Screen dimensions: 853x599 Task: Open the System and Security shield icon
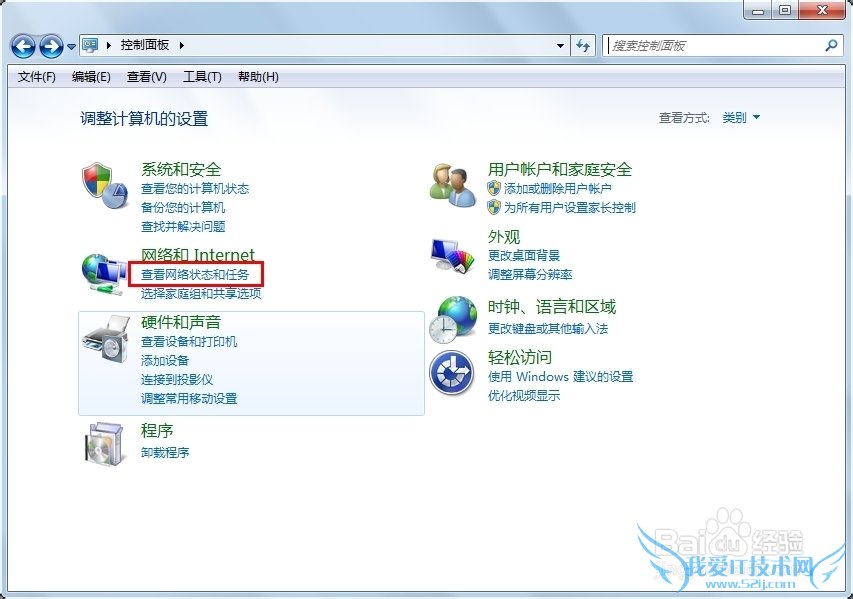[105, 185]
